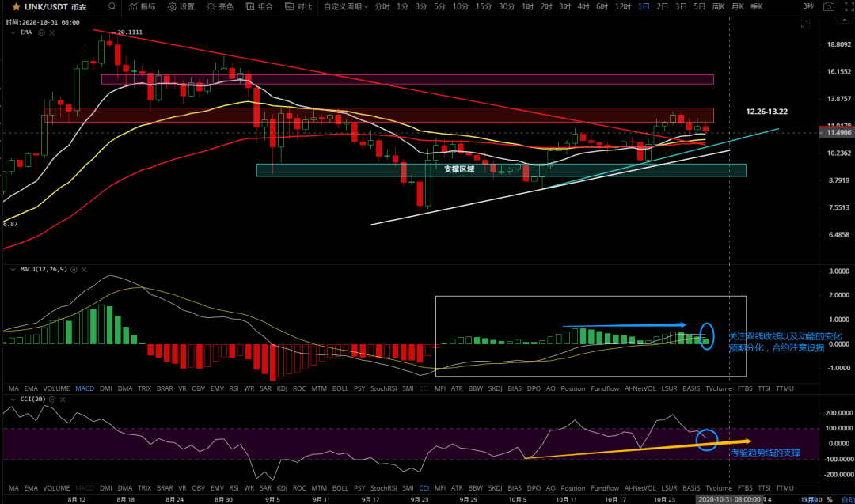The height and width of the screenshot is (504, 855).
Task: Select AI-NetVOL in the MACD panel indicator row
Action: [640, 388]
